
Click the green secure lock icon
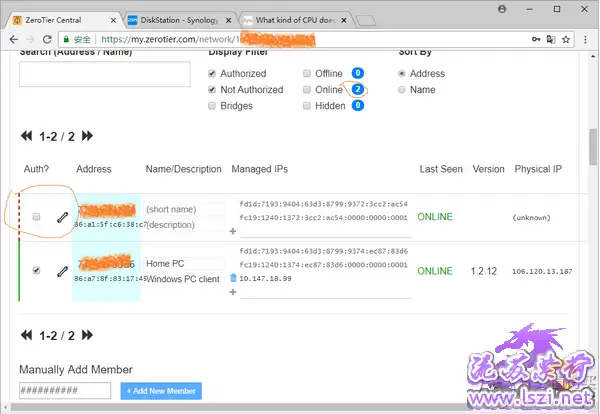pyautogui.click(x=66, y=39)
